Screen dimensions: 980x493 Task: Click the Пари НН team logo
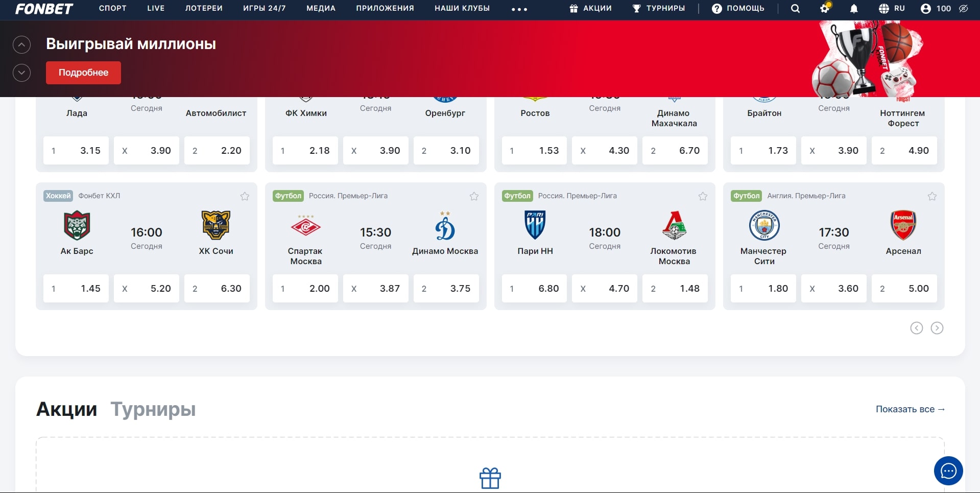click(x=535, y=225)
